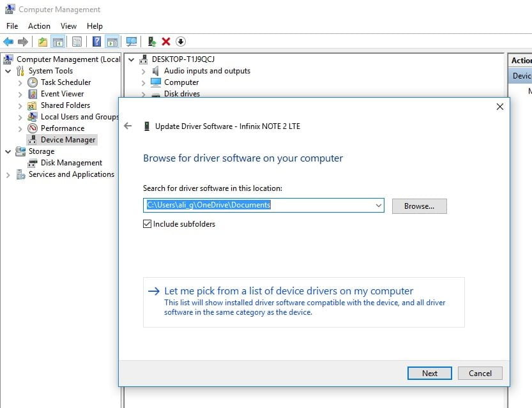Click the Cancel button
Viewport: 532px width, 408px height.
pos(480,373)
